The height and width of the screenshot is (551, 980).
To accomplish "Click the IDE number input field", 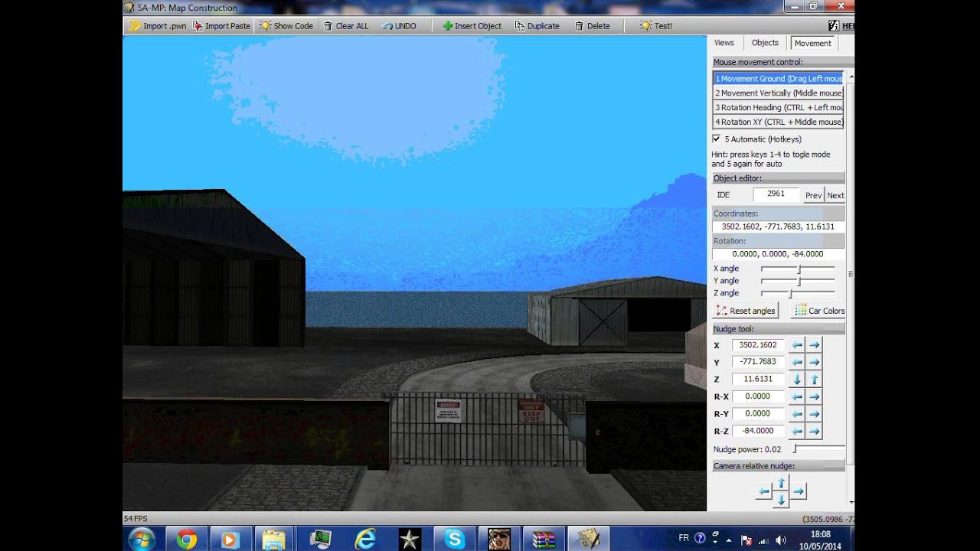I will click(776, 194).
